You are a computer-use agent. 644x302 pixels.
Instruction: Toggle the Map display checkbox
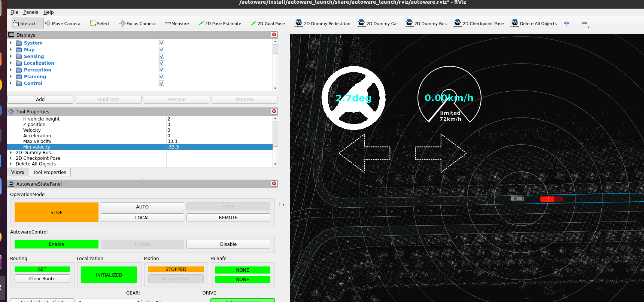162,49
